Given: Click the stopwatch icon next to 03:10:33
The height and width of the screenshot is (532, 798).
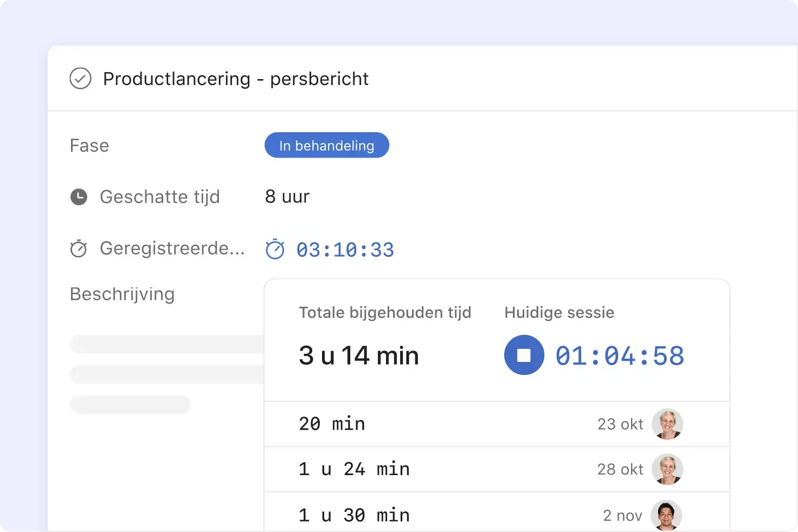Looking at the screenshot, I should (275, 249).
